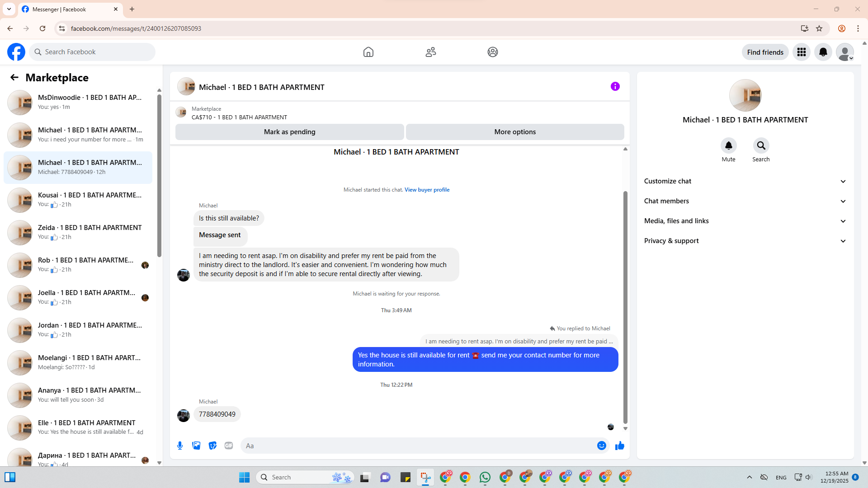Open the GIF picker icon

tap(229, 446)
